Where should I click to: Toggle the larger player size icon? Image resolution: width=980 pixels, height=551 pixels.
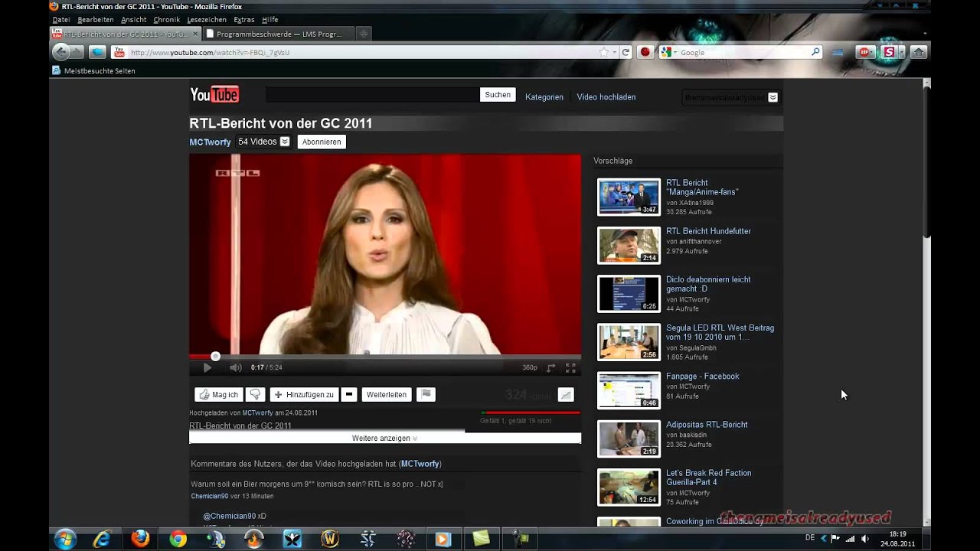tap(550, 367)
